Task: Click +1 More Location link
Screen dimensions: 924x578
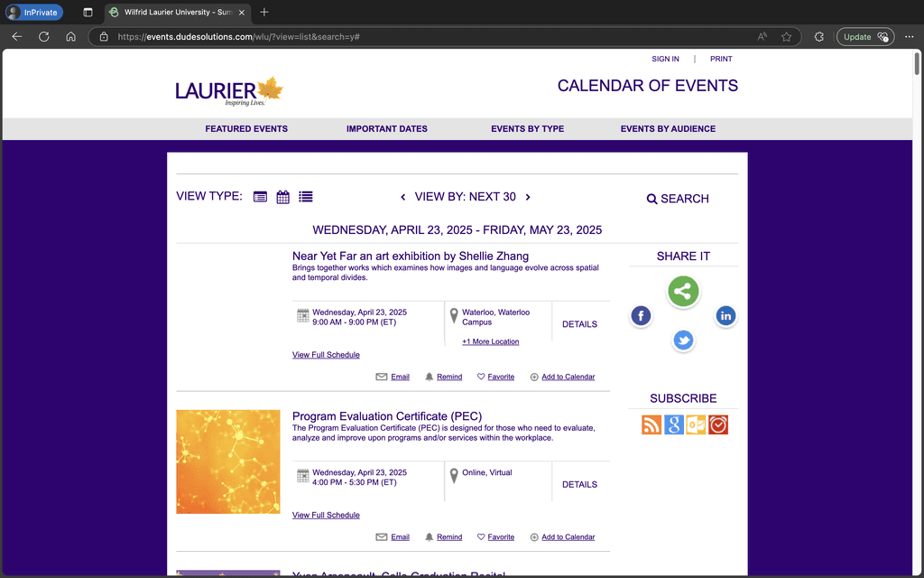Action: [x=490, y=341]
